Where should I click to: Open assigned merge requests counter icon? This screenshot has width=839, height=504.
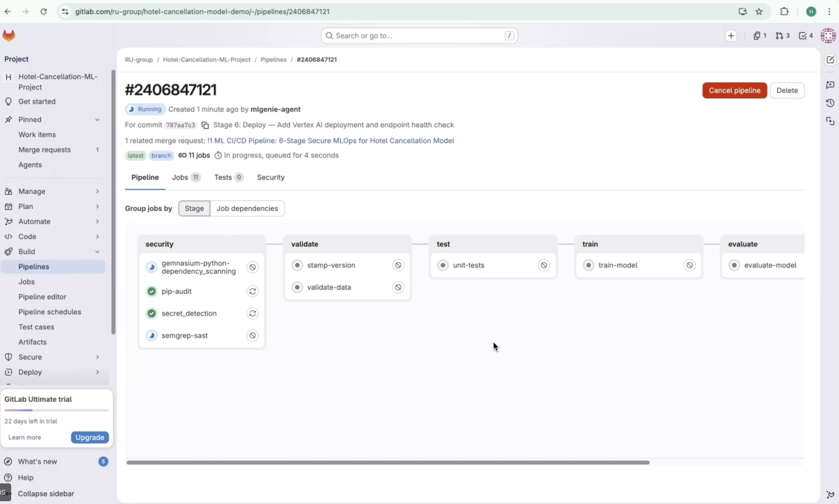click(782, 36)
